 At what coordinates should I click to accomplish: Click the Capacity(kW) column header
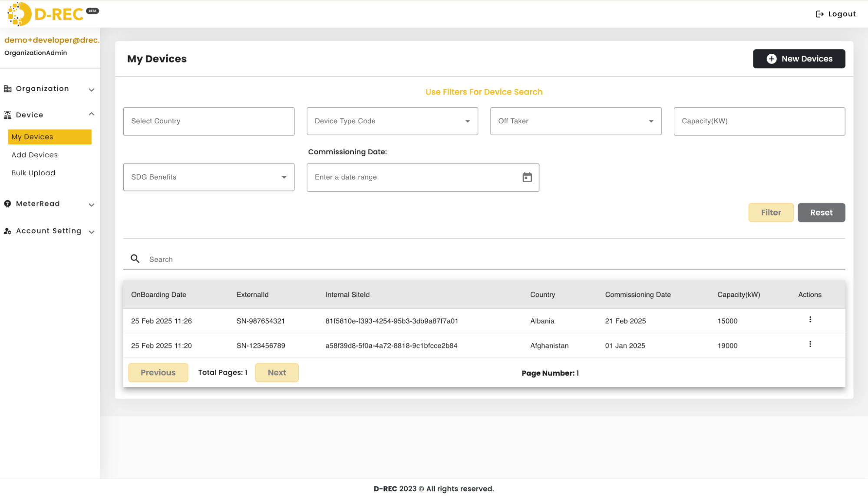738,295
